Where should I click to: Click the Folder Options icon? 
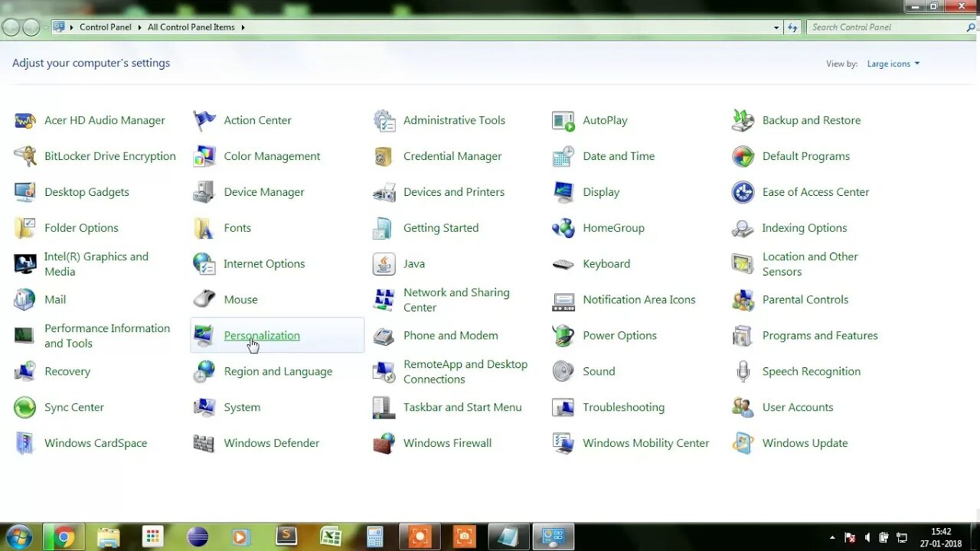25,228
